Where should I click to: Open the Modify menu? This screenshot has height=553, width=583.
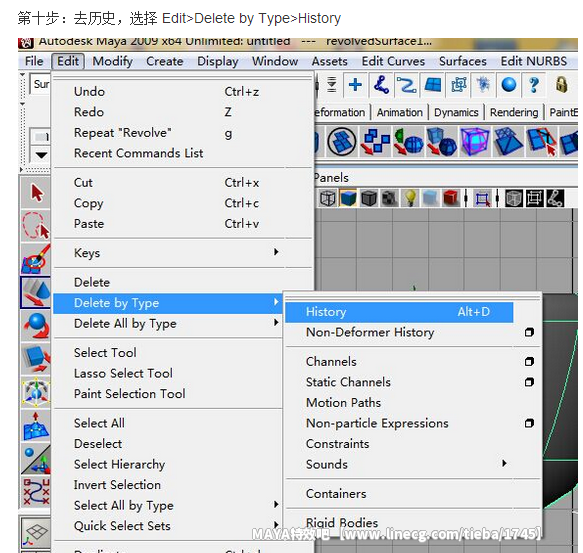tap(113, 61)
